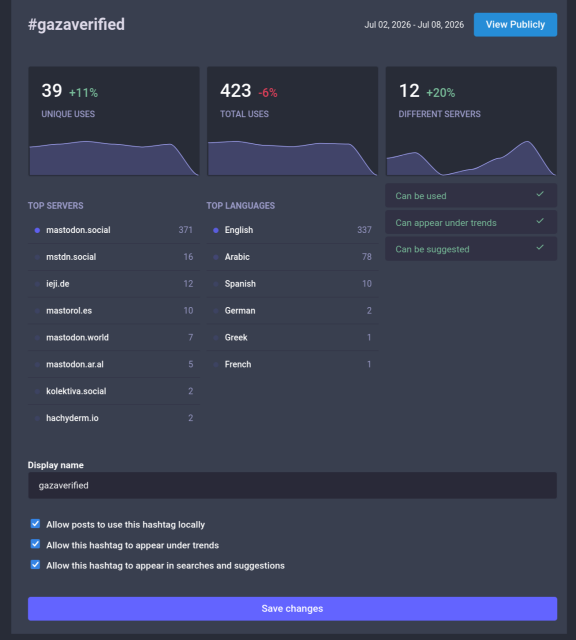The height and width of the screenshot is (640, 576).
Task: Edit the Display name field
Action: [292, 485]
